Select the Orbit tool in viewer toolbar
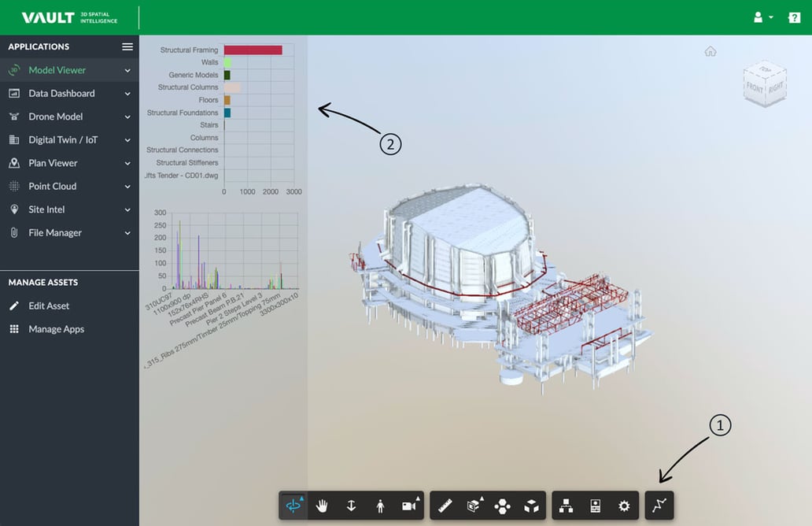Viewport: 812px width, 526px height. (x=293, y=506)
